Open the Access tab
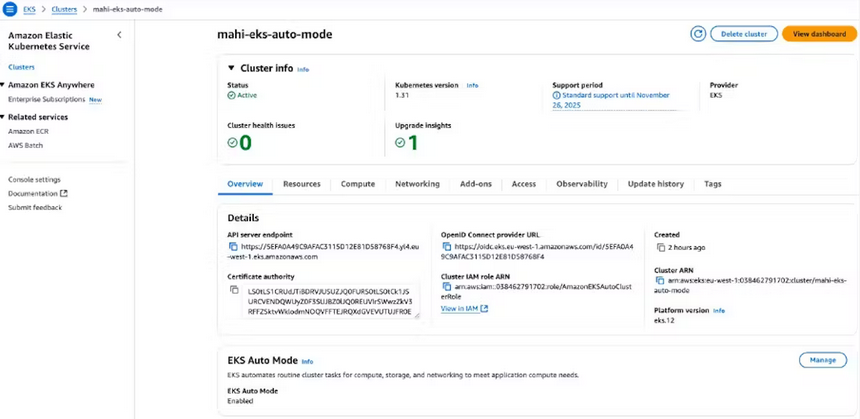860x419 pixels. [x=524, y=184]
